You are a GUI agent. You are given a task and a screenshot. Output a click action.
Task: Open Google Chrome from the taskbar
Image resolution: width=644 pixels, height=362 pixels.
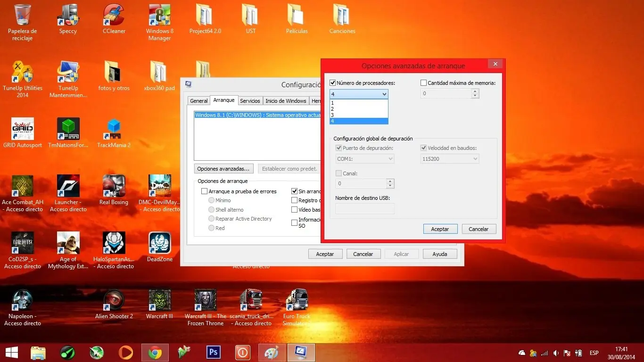pos(155,353)
